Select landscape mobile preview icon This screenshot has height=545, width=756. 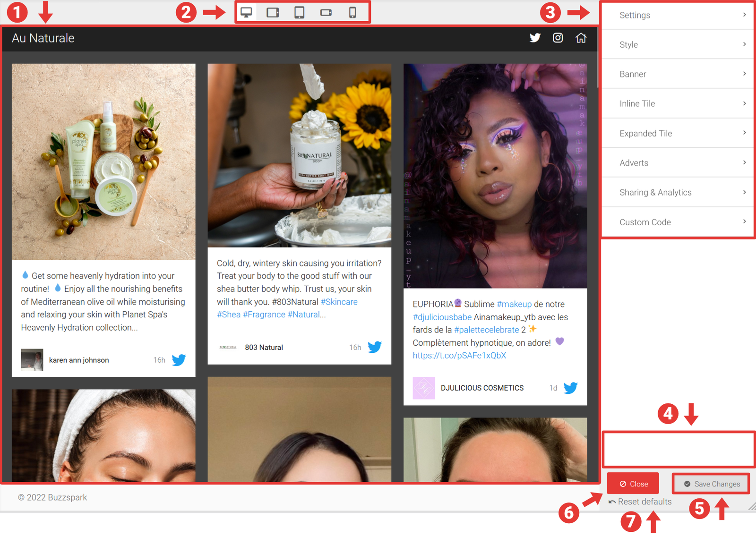pyautogui.click(x=326, y=12)
